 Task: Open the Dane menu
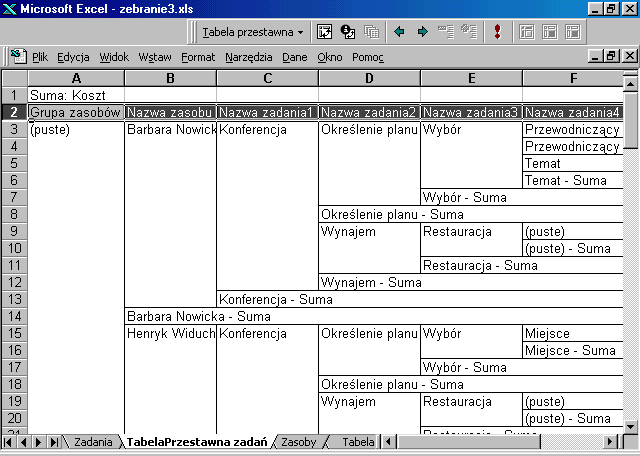click(294, 57)
